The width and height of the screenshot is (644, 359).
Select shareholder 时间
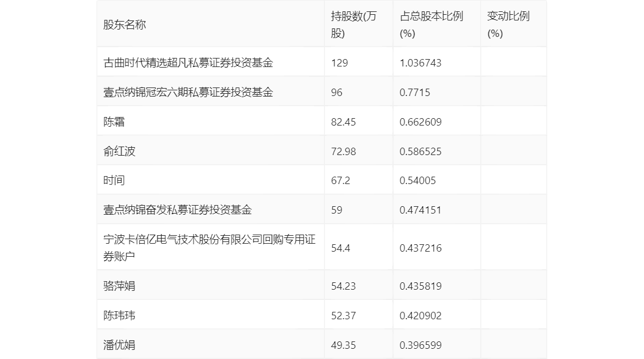point(114,180)
